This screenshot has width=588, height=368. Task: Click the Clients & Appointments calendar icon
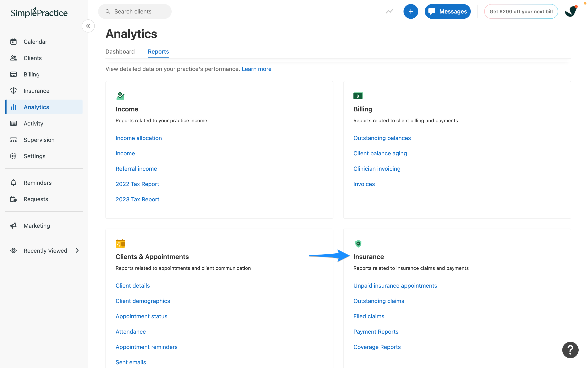[x=120, y=243]
